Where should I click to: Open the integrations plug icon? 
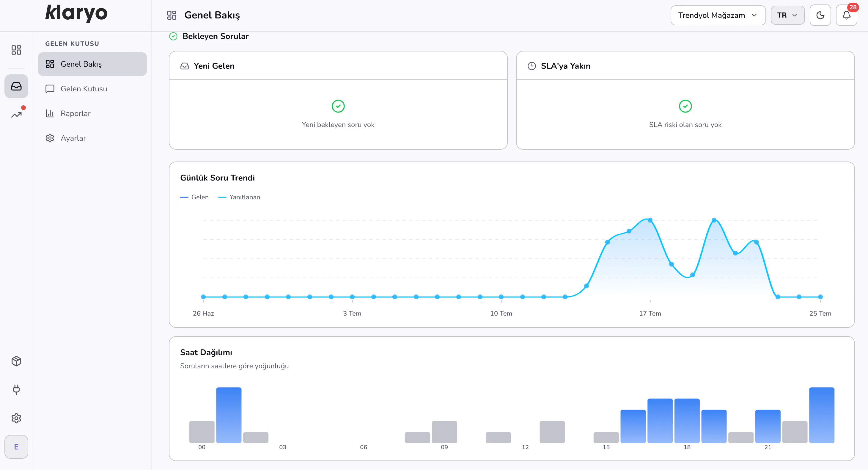pos(16,389)
